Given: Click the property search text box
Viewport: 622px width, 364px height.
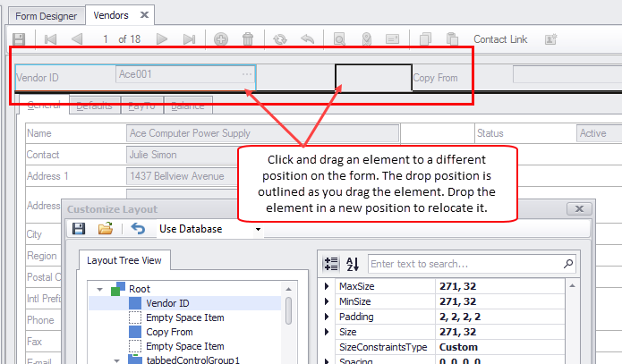Looking at the screenshot, I should click(465, 264).
